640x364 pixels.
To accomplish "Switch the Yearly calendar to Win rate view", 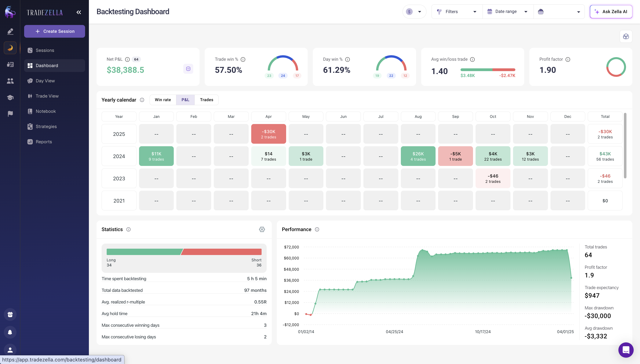I will click(163, 99).
